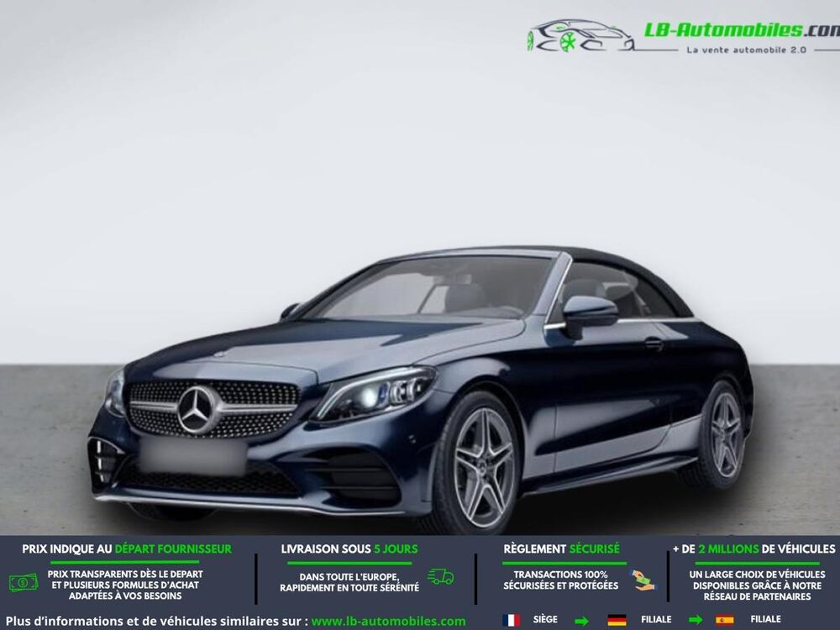The height and width of the screenshot is (630, 840).
Task: Click the green arrow before the Spanish flag
Action: pyautogui.click(x=696, y=621)
